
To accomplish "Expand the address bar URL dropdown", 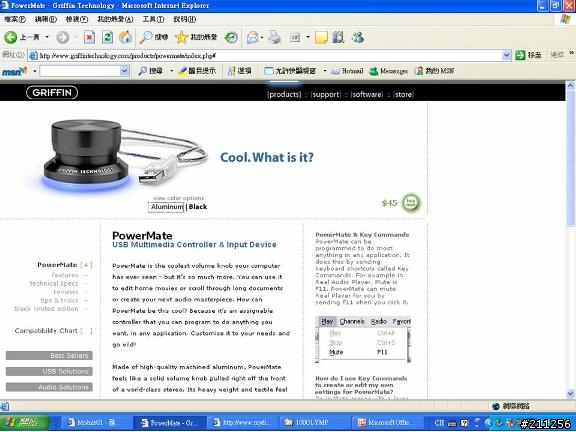I will pos(507,55).
